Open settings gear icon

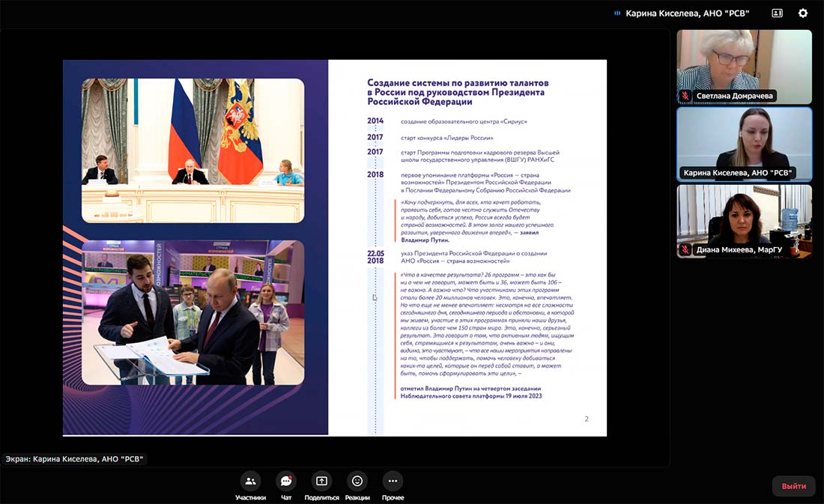[803, 13]
